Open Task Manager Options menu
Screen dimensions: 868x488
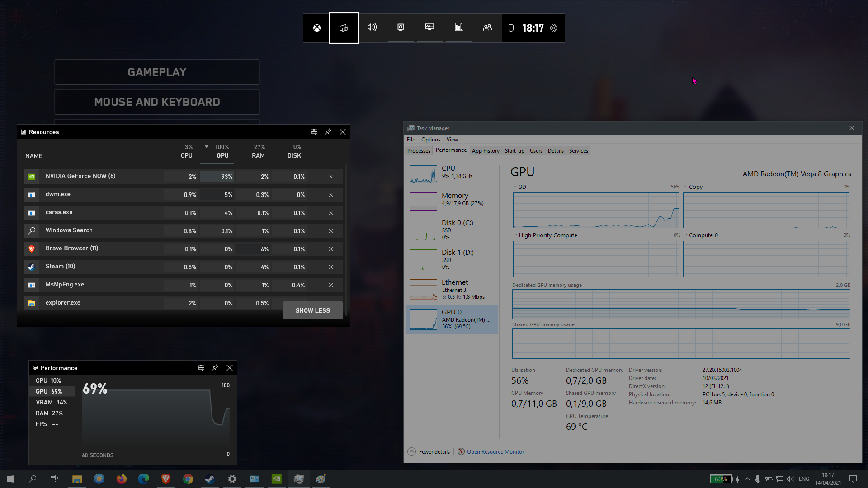point(430,140)
